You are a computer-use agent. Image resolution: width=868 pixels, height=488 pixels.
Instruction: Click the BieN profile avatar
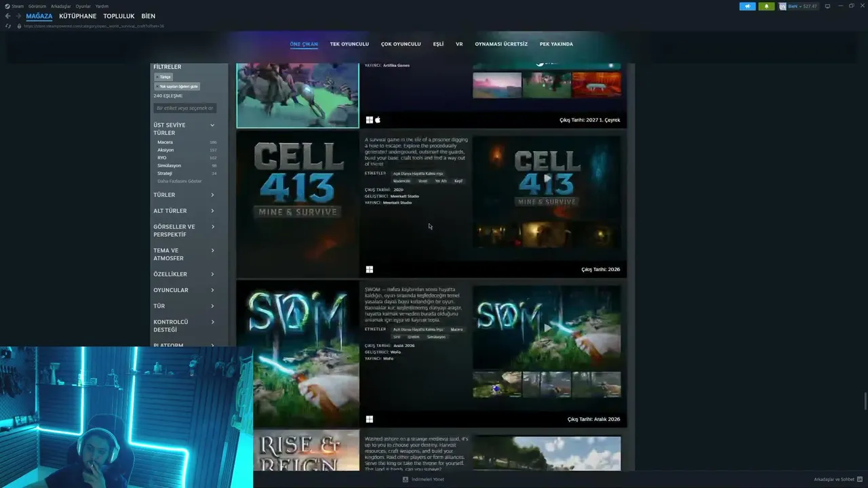point(783,6)
